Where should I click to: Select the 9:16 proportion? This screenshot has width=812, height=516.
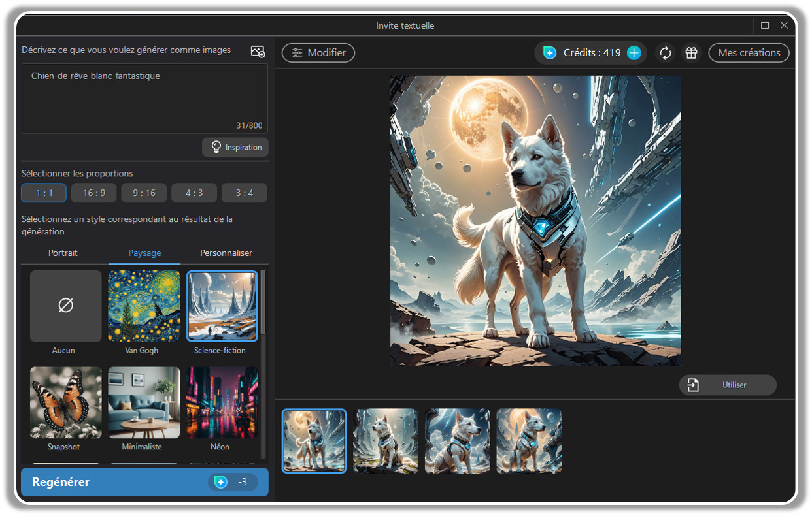click(x=144, y=193)
